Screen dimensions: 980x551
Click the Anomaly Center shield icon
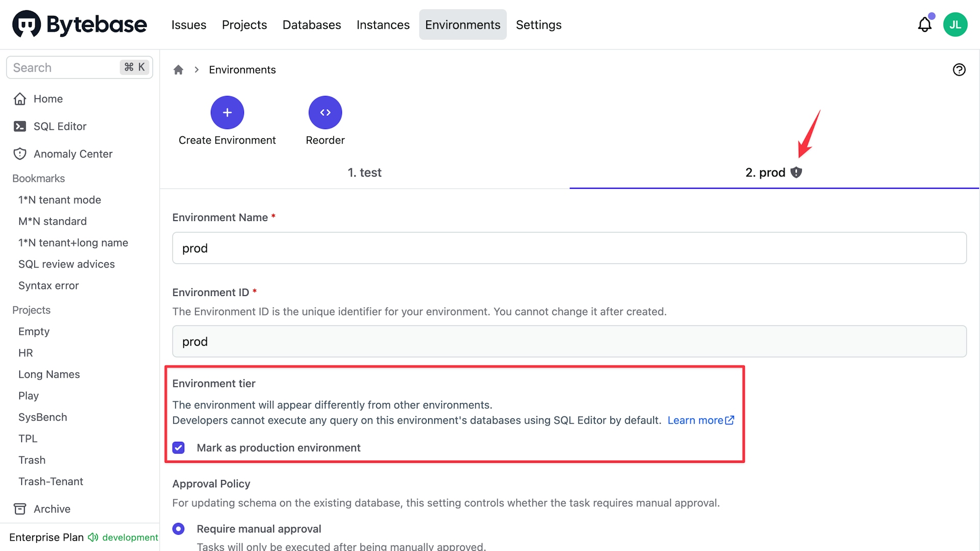(20, 154)
